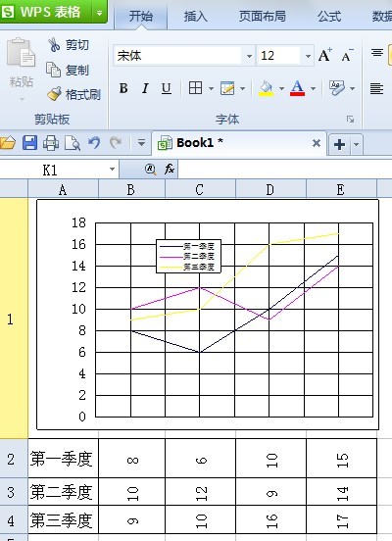Click the clear formatting eraser icon
392x541 pixels.
point(337,88)
